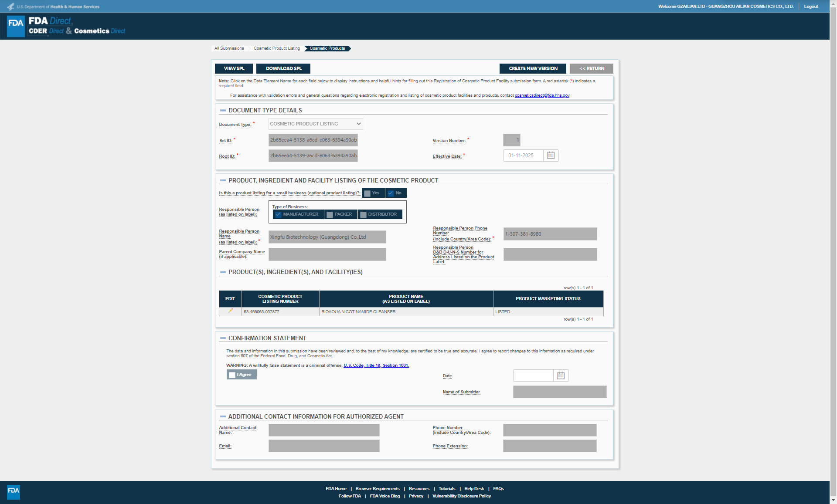Click the Logout link
Screen dimensions: 837x504
(x=811, y=7)
